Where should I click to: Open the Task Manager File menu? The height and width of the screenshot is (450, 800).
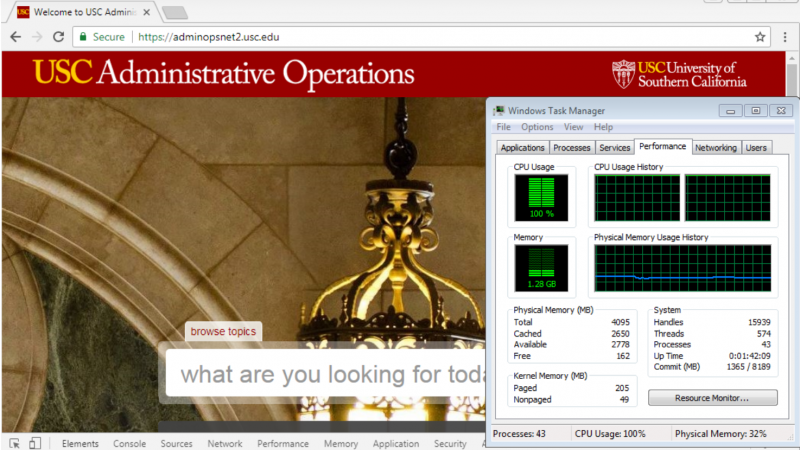[x=504, y=127]
